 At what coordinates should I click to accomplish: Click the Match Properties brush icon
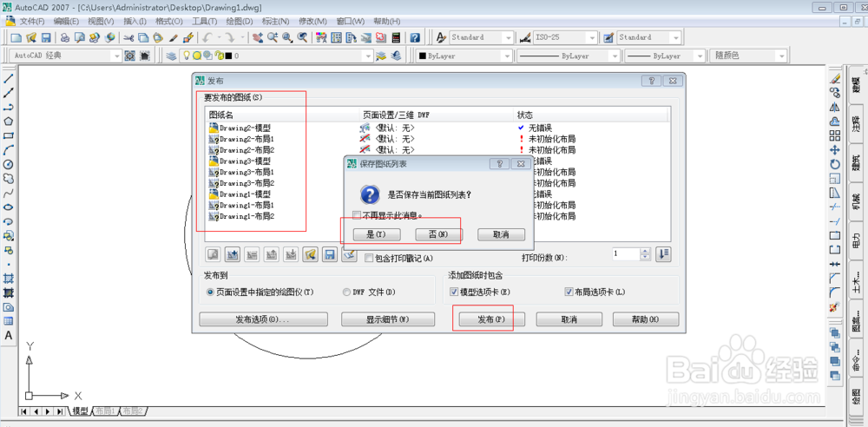(x=173, y=37)
